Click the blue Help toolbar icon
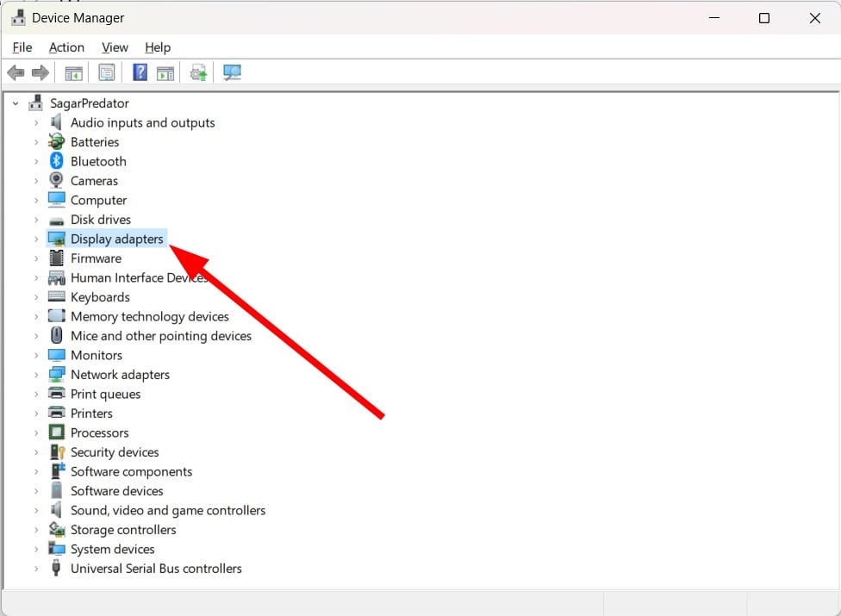Viewport: 841px width, 616px height. [x=140, y=72]
